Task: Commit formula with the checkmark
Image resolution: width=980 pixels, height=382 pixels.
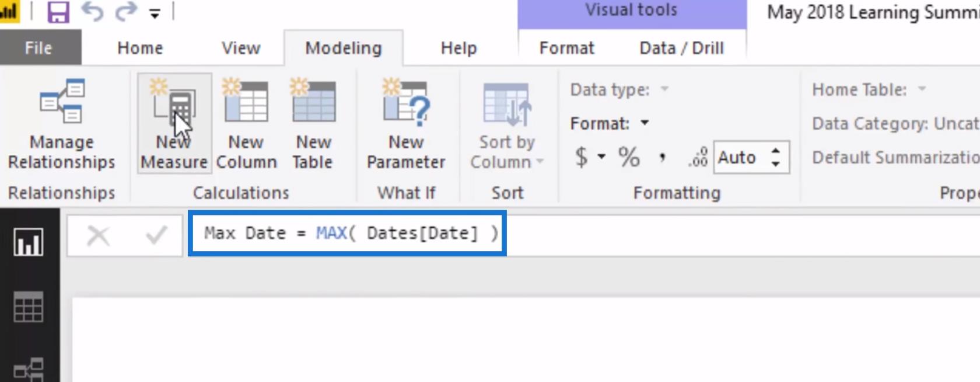Action: [x=156, y=235]
